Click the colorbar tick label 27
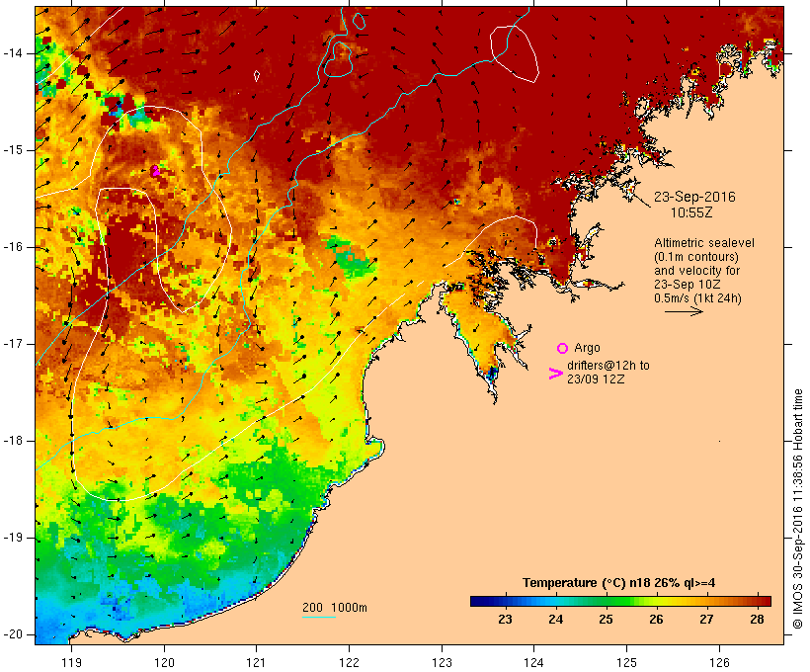 click(x=706, y=620)
